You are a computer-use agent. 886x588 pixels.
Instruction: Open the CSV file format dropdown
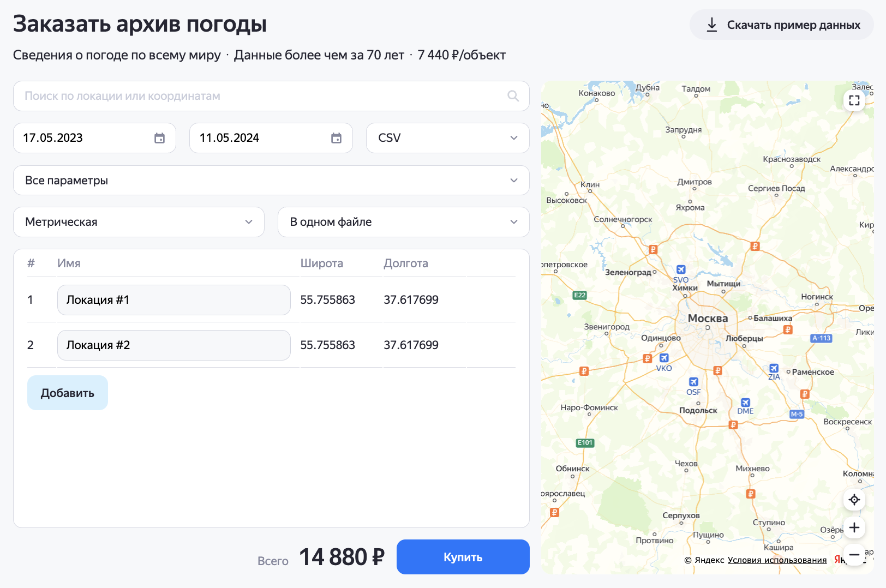tap(447, 138)
